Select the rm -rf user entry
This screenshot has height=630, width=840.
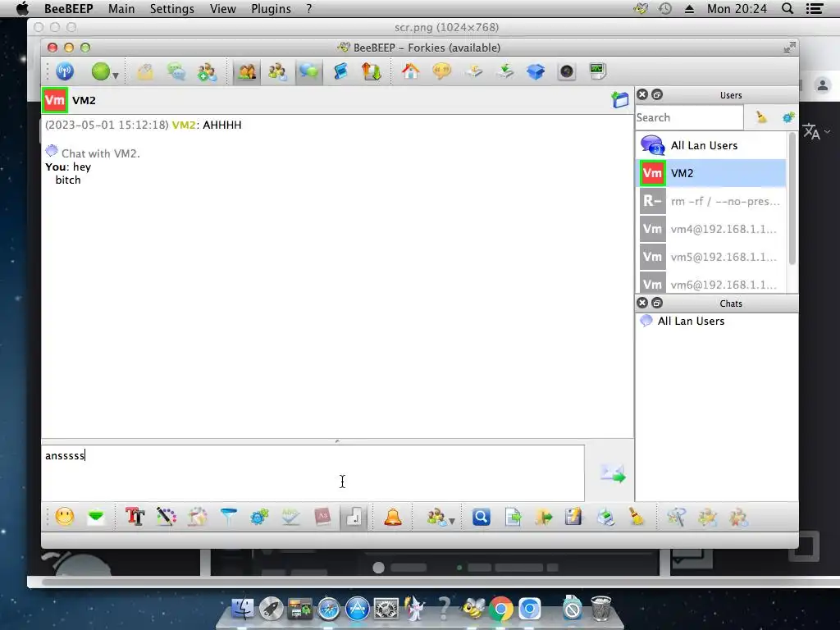(711, 201)
